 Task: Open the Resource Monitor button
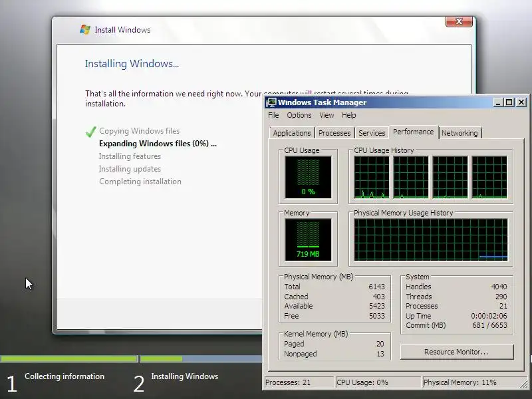[457, 352]
